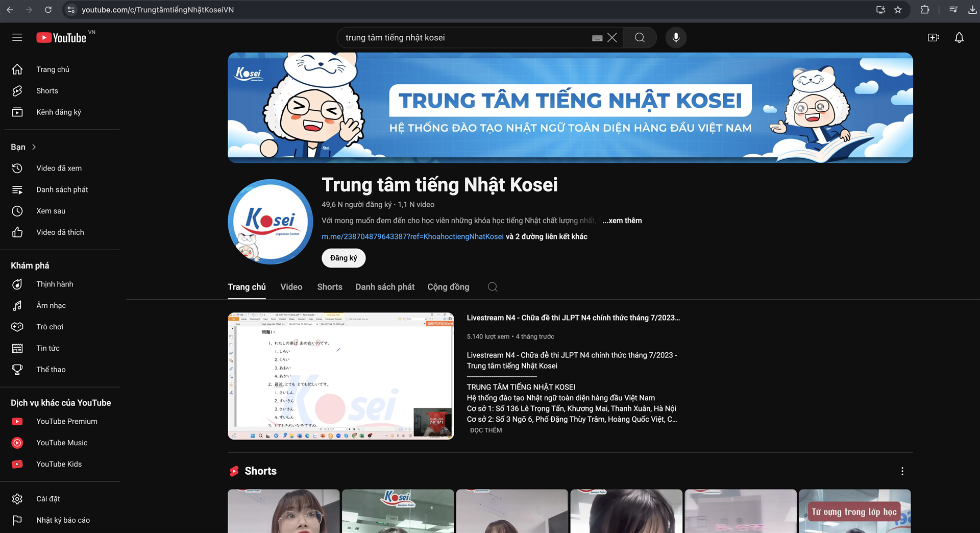Click the magnifier search button

point(640,37)
